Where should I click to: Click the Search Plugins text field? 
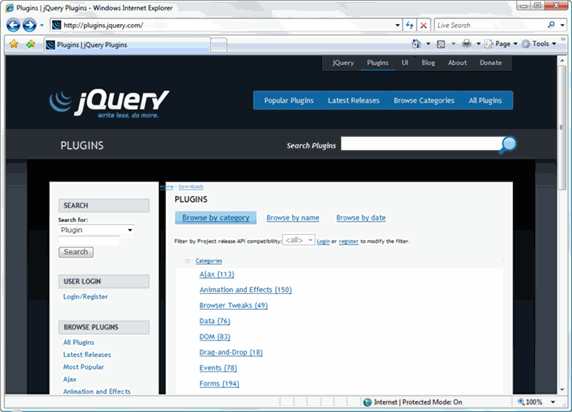pyautogui.click(x=421, y=144)
